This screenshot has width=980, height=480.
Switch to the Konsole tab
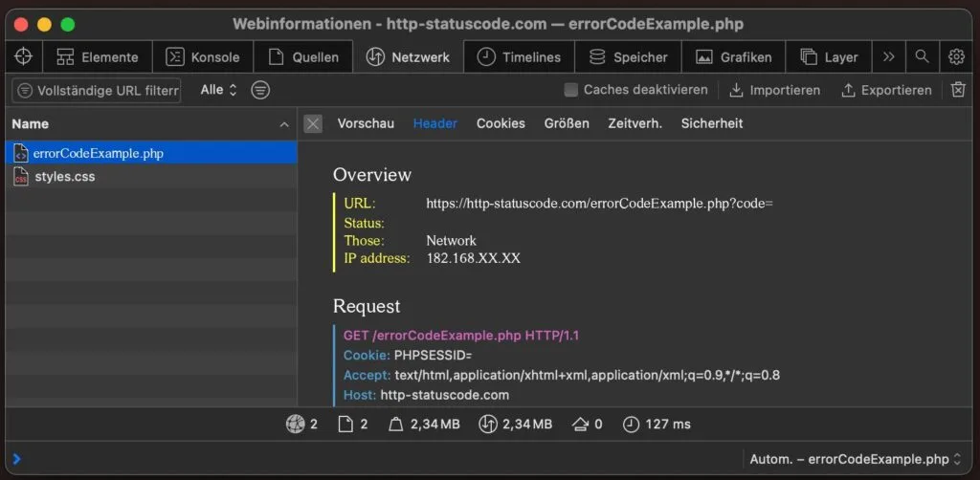203,56
